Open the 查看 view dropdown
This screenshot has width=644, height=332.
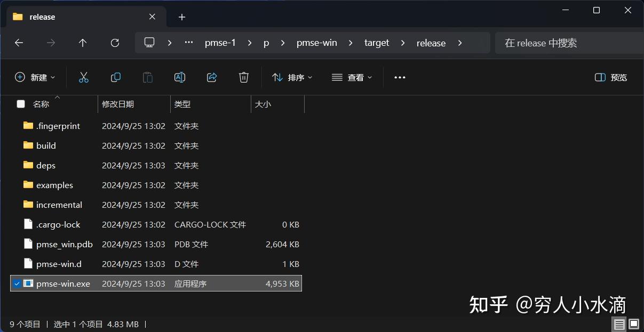coord(351,77)
